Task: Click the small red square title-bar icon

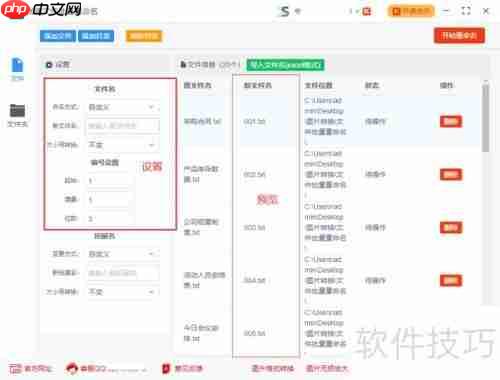Action: (x=367, y=12)
